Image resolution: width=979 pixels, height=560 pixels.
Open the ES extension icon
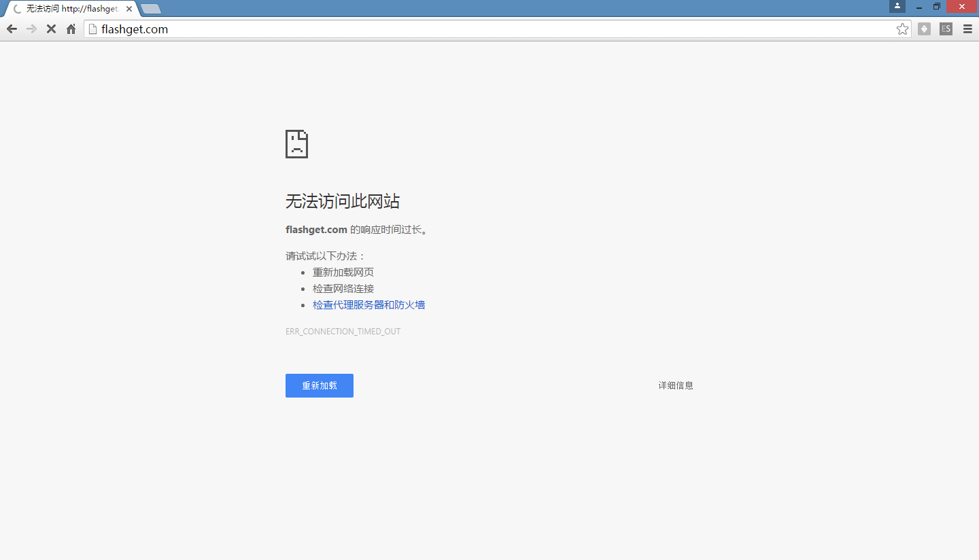click(946, 29)
